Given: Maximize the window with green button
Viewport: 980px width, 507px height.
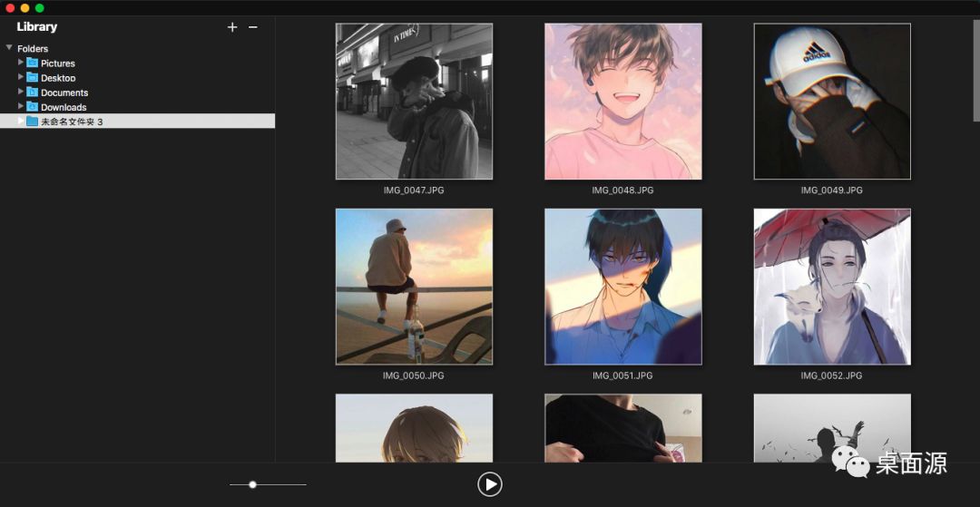Looking at the screenshot, I should click(x=39, y=8).
